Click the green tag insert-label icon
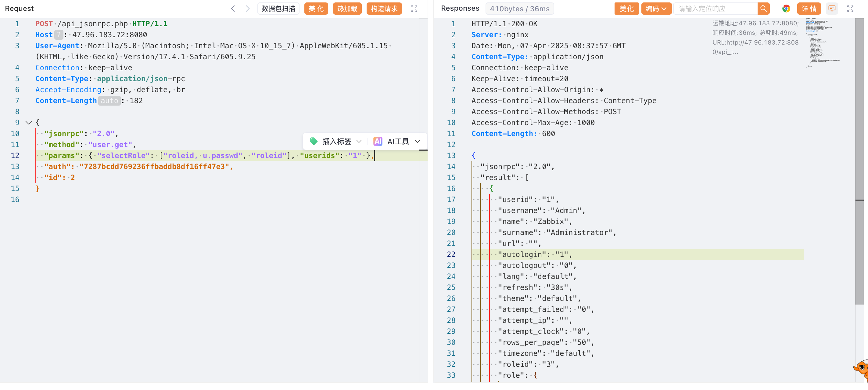The width and height of the screenshot is (868, 390). (314, 141)
